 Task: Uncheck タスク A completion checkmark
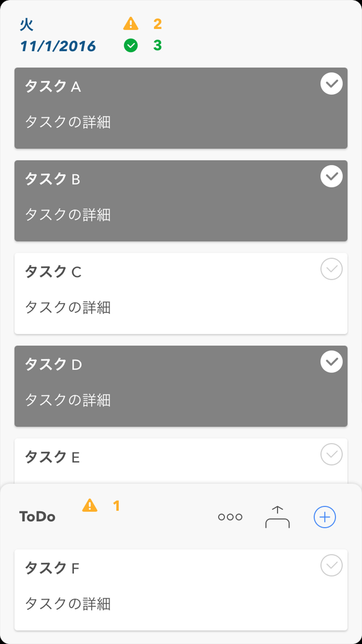tap(331, 84)
